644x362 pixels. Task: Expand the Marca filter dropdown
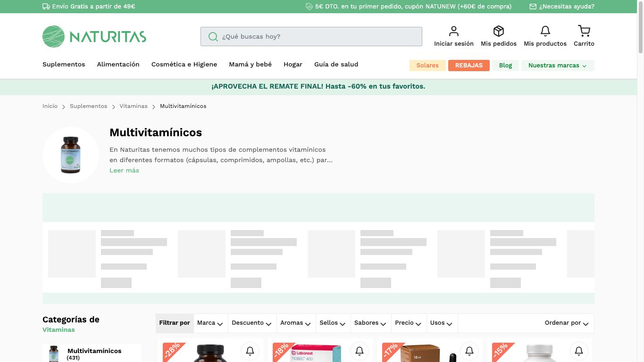(x=210, y=323)
